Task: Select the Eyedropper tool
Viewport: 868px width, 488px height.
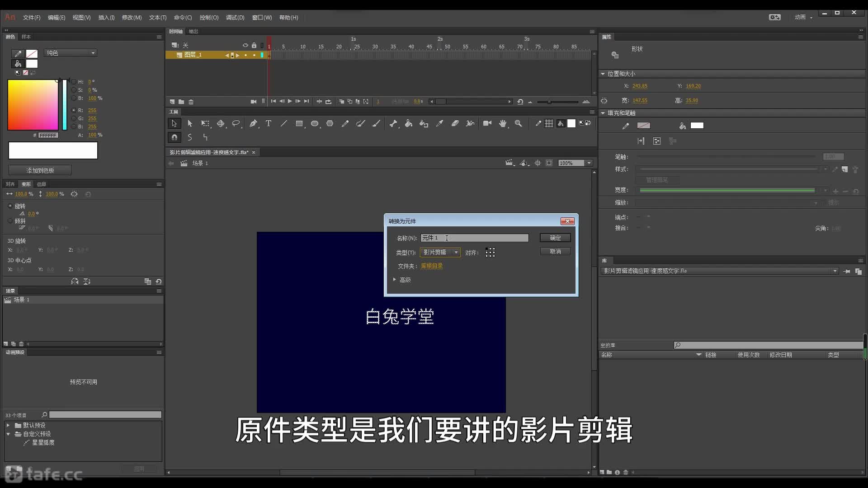Action: (439, 123)
